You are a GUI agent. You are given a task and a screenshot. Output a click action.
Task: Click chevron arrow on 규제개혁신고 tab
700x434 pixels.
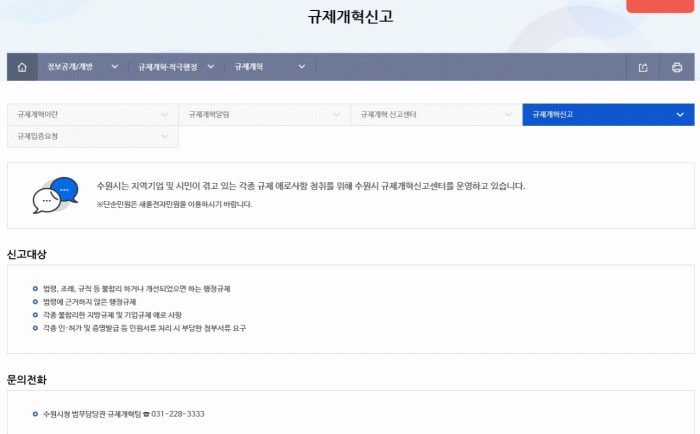point(679,115)
